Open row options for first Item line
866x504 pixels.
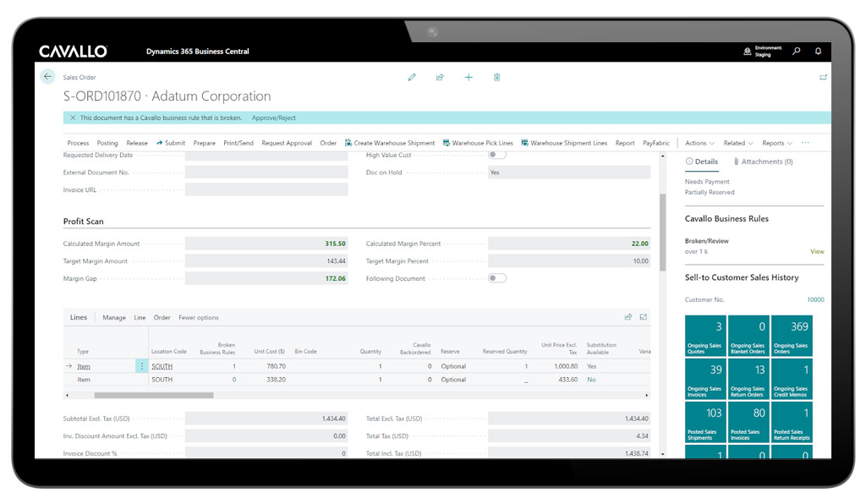coord(141,366)
